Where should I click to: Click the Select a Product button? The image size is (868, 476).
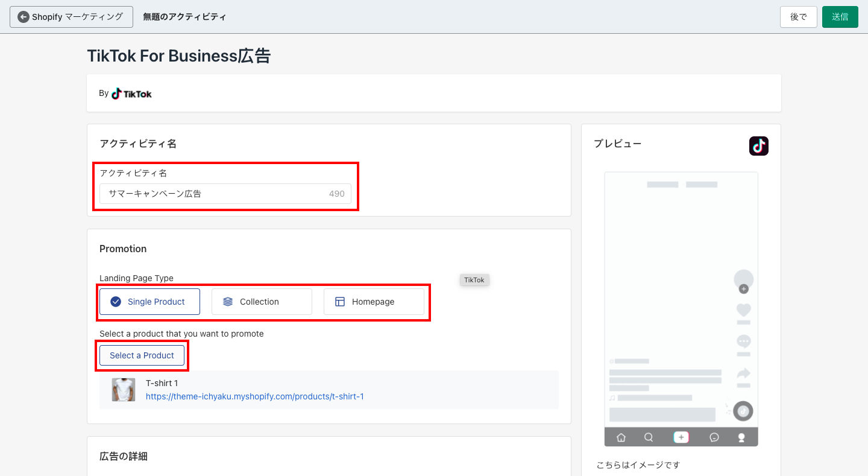click(x=142, y=355)
